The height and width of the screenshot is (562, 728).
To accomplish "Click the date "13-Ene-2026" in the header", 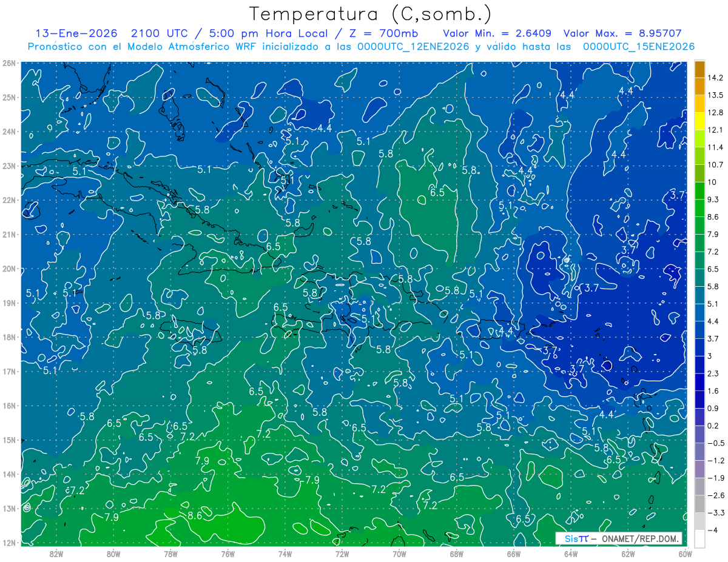I will click(x=76, y=33).
